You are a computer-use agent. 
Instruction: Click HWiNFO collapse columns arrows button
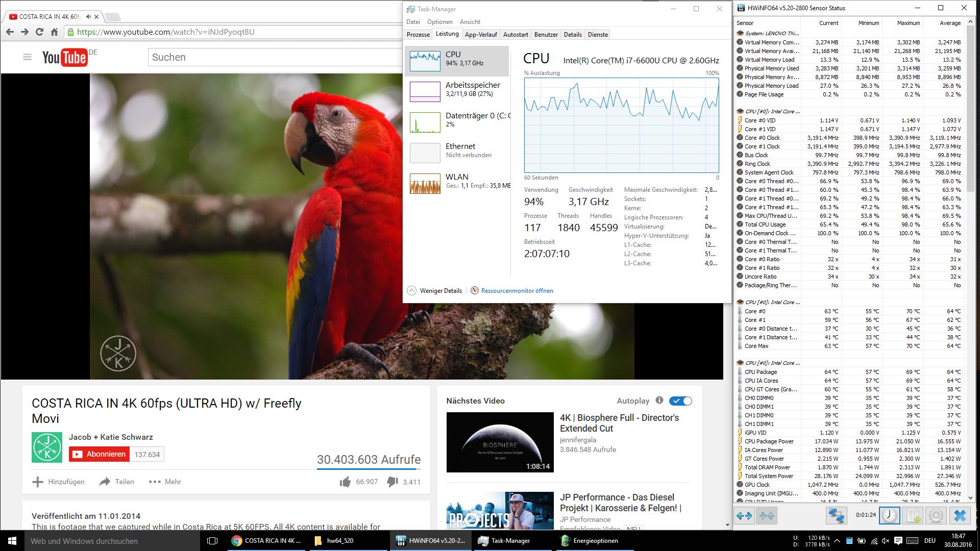tap(767, 516)
